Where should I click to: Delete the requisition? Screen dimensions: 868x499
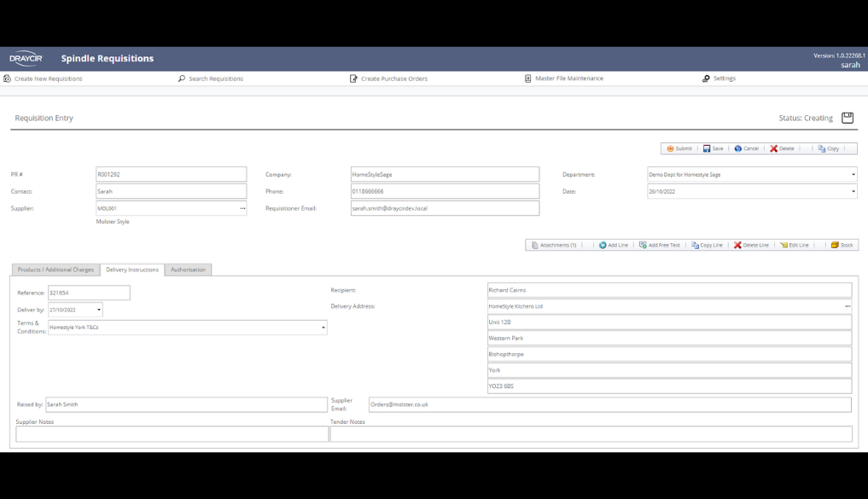click(782, 148)
